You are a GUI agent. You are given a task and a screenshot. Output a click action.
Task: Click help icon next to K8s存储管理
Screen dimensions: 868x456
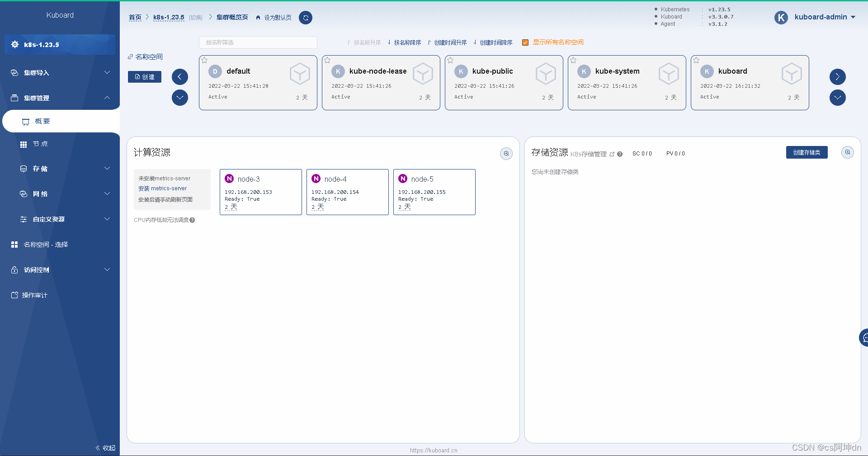(620, 154)
